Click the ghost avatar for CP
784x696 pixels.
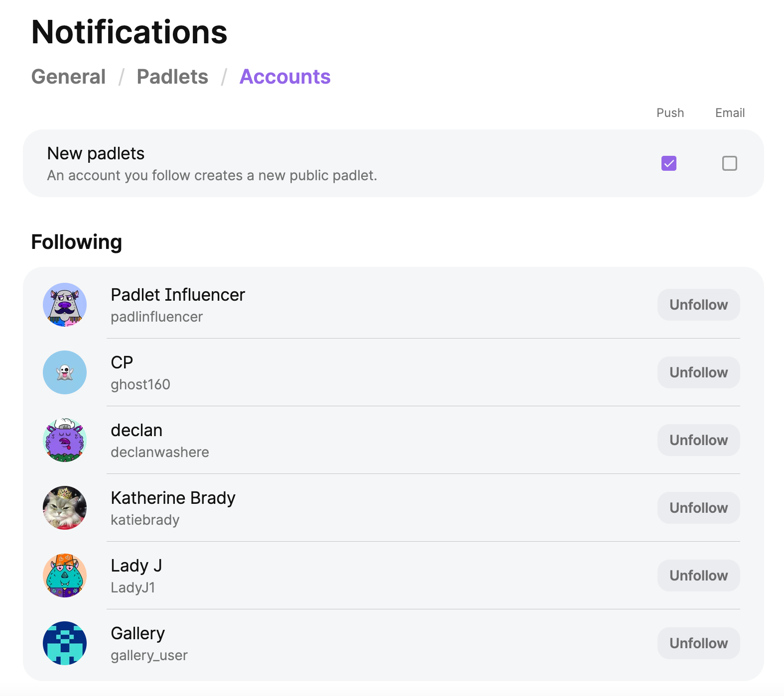(x=65, y=372)
